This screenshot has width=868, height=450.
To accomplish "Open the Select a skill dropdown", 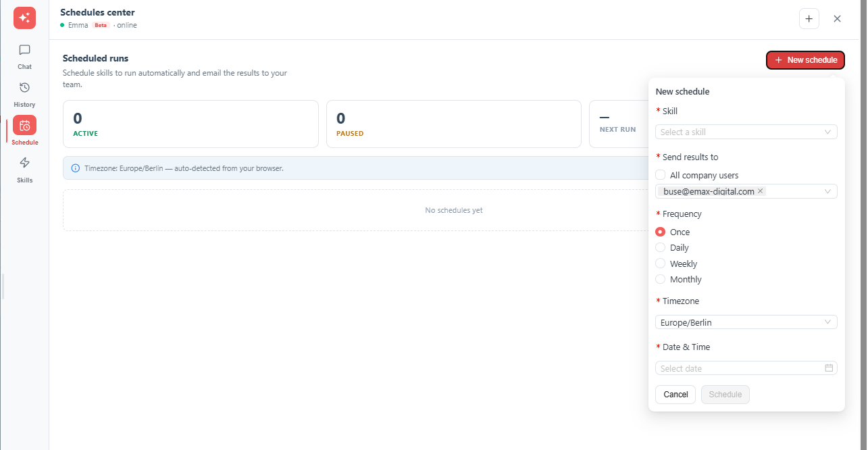I will [x=746, y=132].
